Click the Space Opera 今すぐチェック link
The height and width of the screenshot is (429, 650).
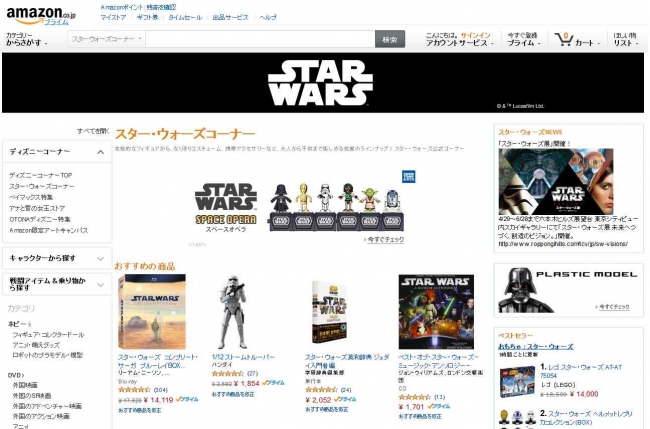tap(386, 240)
